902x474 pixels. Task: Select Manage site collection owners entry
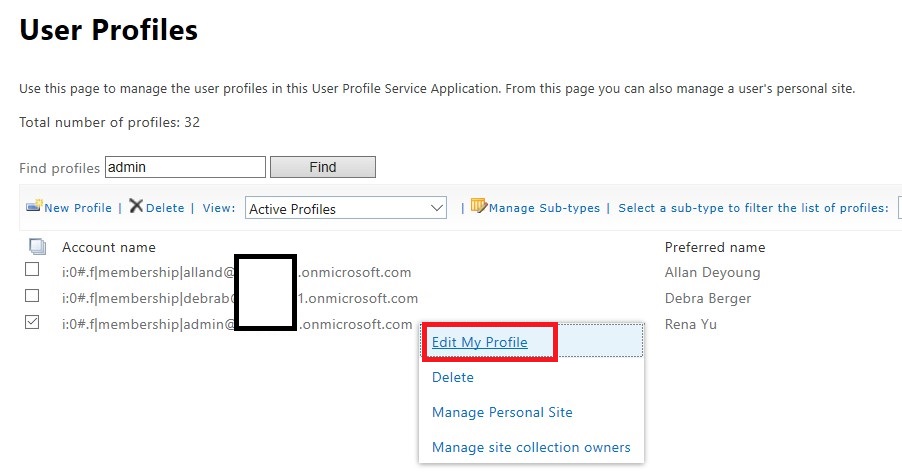[531, 448]
